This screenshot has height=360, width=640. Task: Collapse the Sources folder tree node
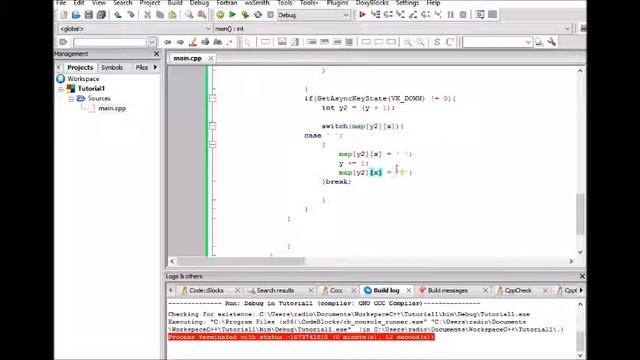(71, 99)
